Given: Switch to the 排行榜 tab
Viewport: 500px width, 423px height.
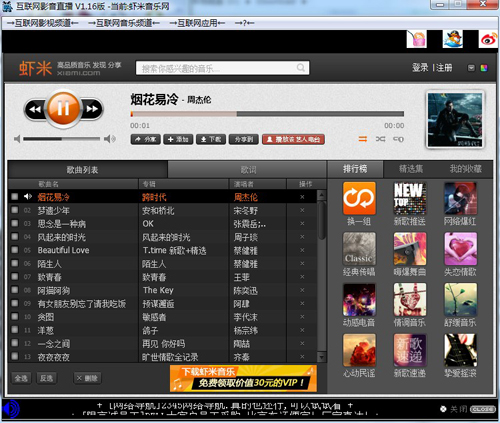Looking at the screenshot, I should [x=355, y=169].
